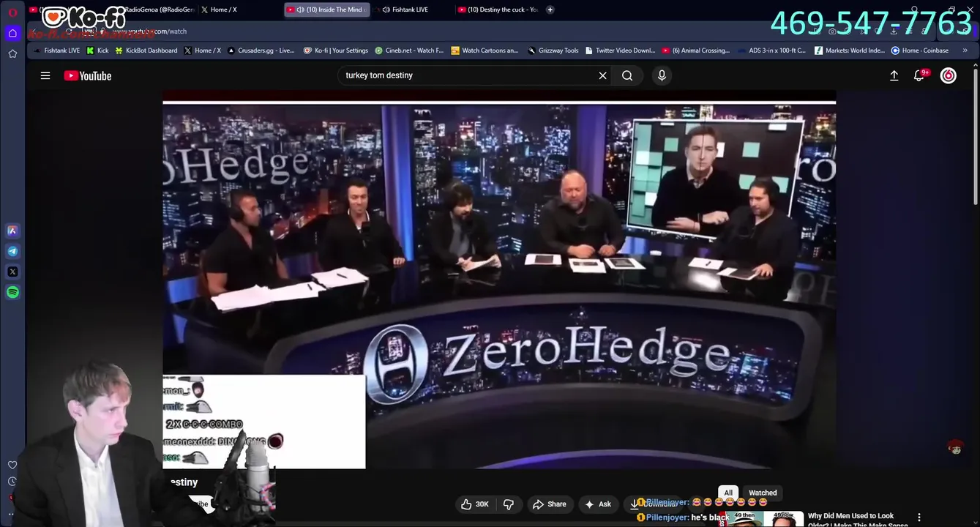Select the 'Watched' filter chip

763,493
